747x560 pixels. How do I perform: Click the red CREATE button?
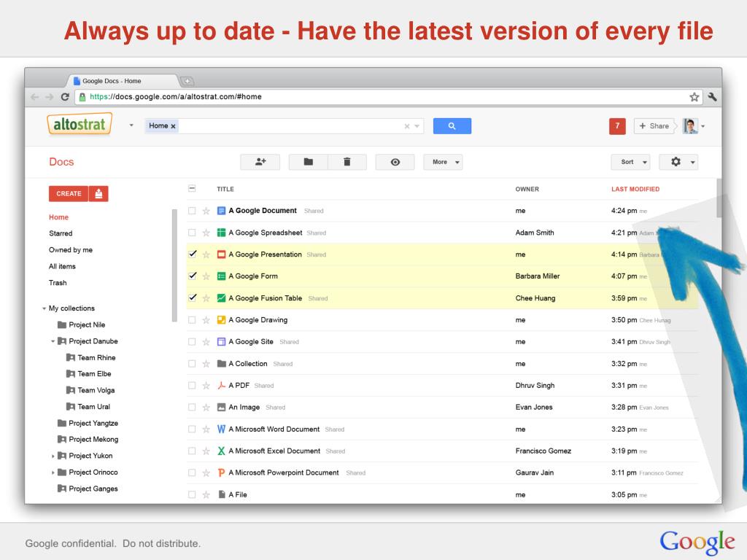[x=69, y=193]
